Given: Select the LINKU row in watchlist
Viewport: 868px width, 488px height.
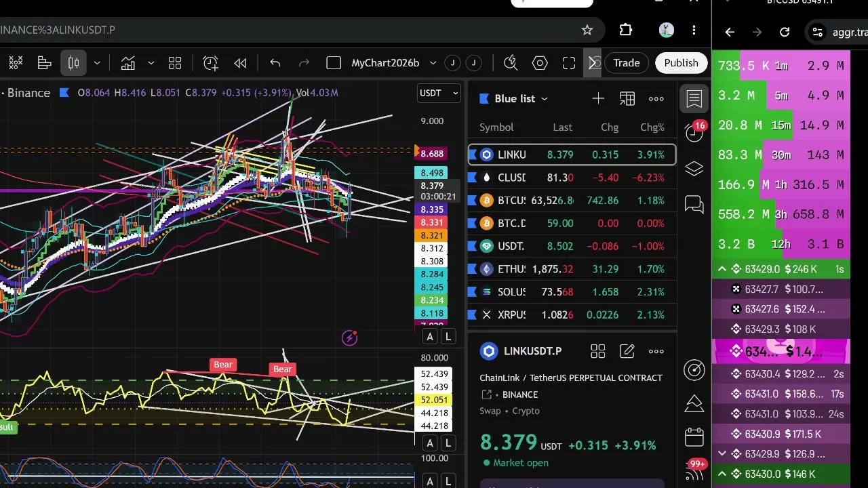Looking at the screenshot, I should click(x=572, y=155).
